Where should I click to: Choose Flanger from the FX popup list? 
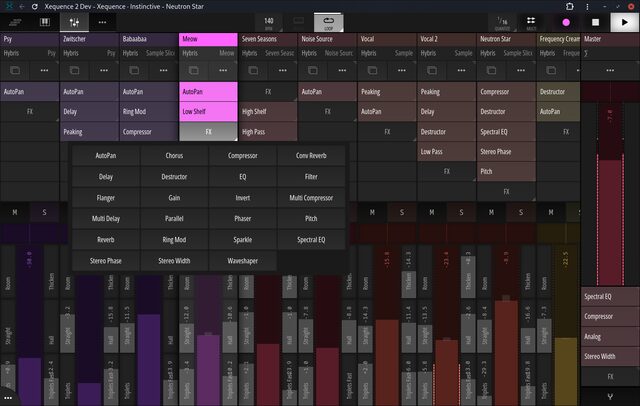click(x=106, y=197)
